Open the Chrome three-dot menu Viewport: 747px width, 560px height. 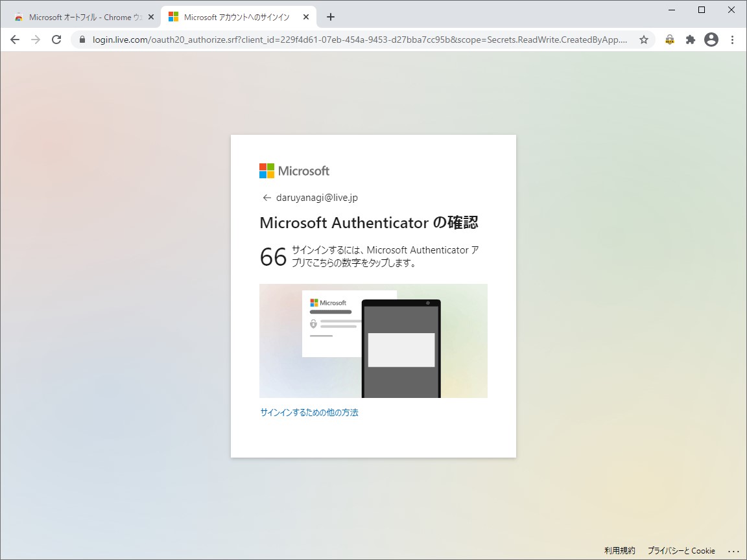733,39
